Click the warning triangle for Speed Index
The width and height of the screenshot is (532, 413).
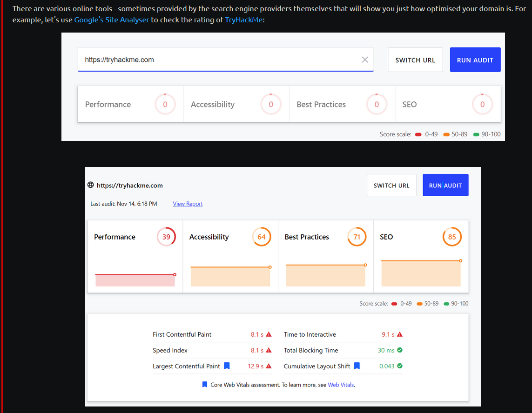[269, 350]
